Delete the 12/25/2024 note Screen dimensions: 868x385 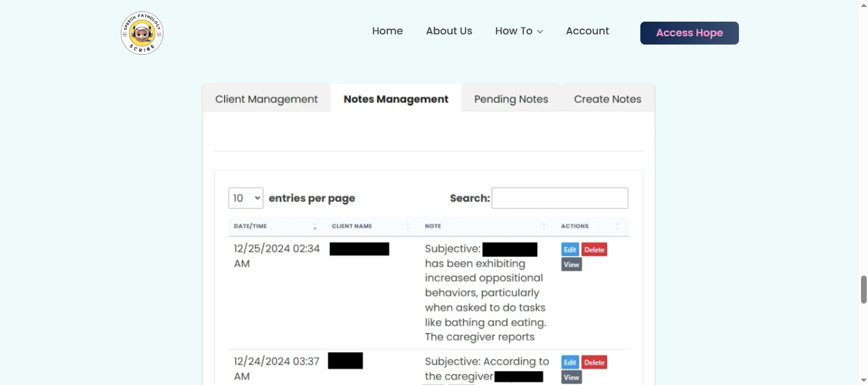(x=594, y=249)
